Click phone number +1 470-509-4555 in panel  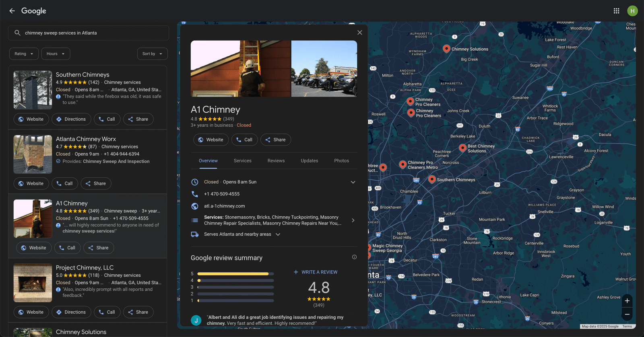[222, 194]
